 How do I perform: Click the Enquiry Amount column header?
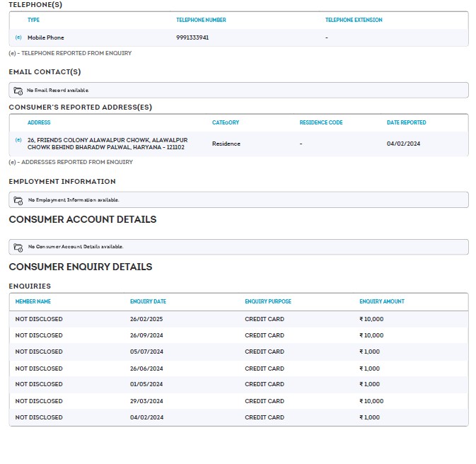tap(382, 301)
